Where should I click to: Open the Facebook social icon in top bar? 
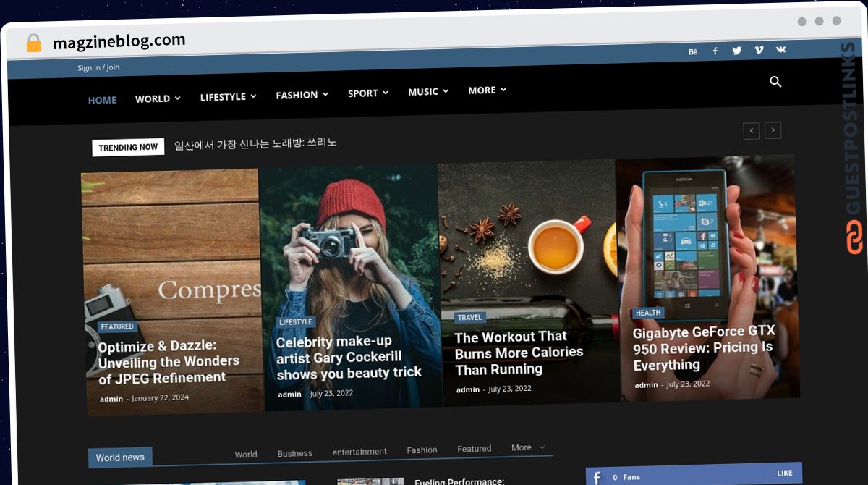coord(715,51)
